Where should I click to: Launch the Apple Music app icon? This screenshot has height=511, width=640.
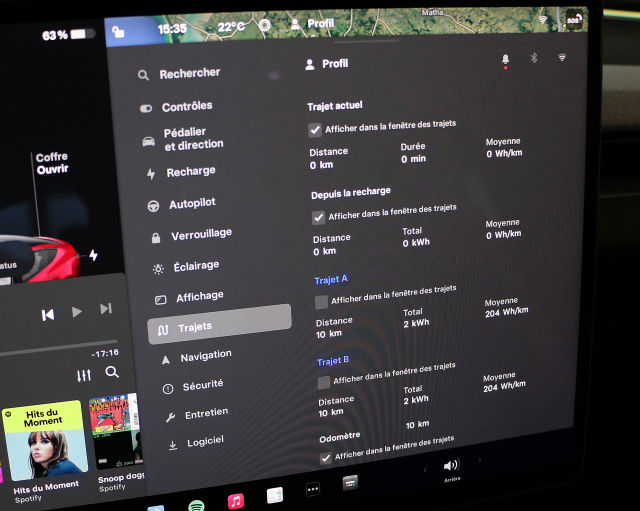(236, 500)
